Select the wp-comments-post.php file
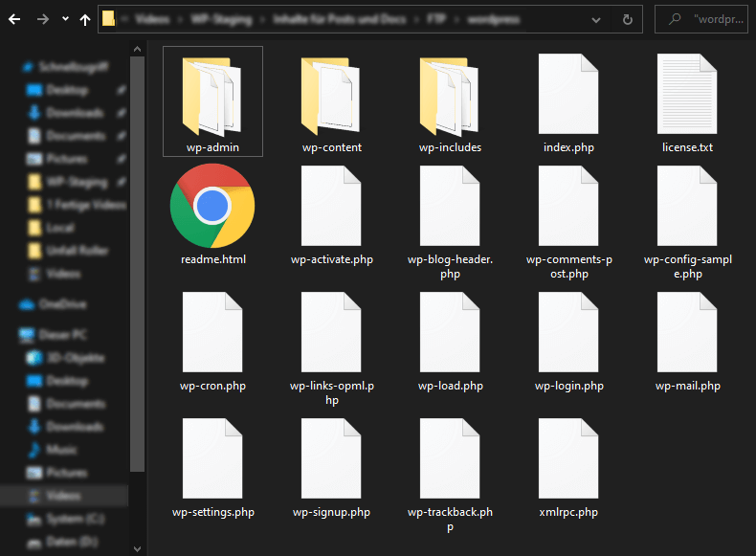This screenshot has height=556, width=756. [x=568, y=222]
